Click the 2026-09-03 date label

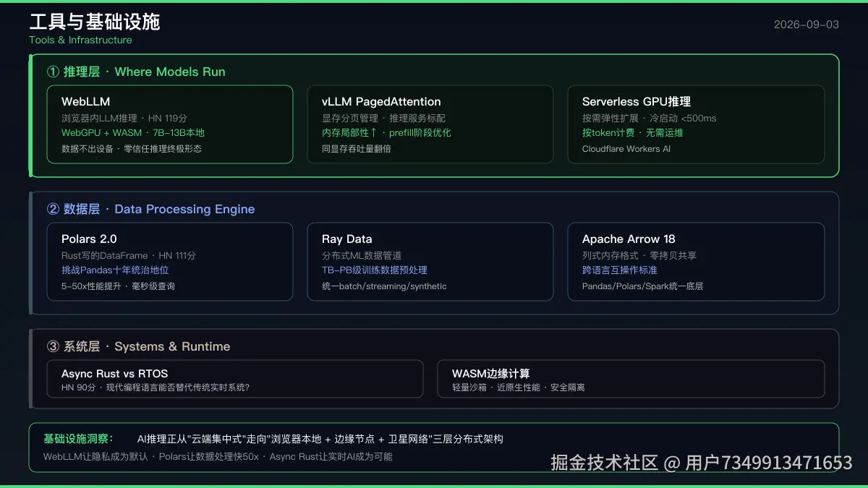(x=807, y=25)
